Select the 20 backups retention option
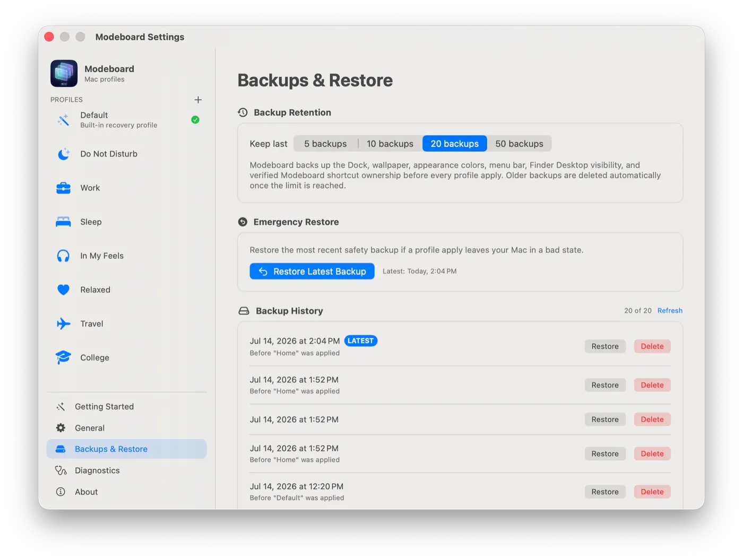Viewport: 743px width, 560px height. pyautogui.click(x=455, y=144)
